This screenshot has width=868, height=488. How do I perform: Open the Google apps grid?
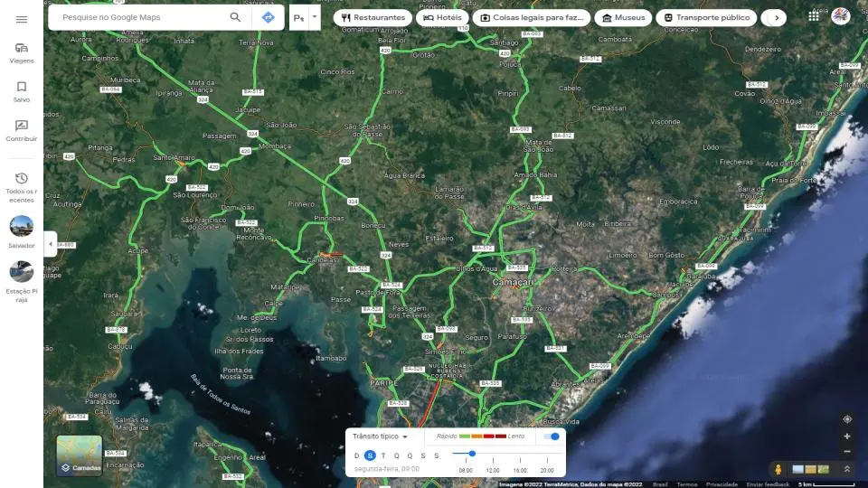(814, 16)
